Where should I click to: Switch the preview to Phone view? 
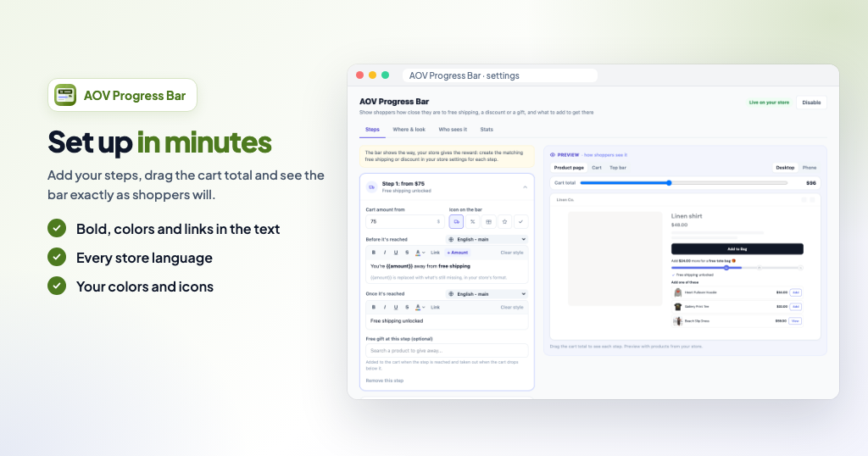click(810, 168)
